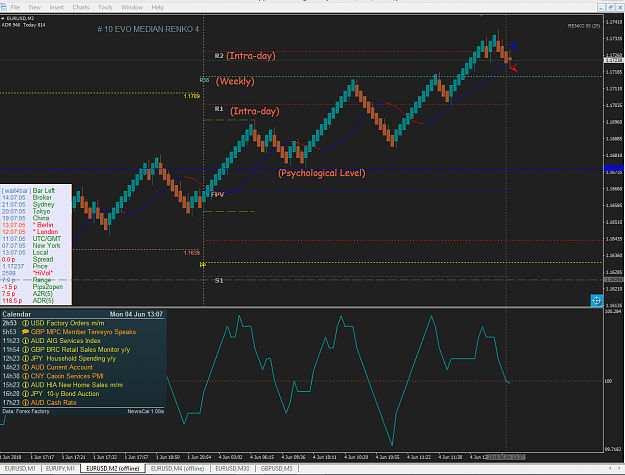Click the impact icon beside AUD Cash Rate
This screenshot has width=625, height=475.
coord(25,402)
